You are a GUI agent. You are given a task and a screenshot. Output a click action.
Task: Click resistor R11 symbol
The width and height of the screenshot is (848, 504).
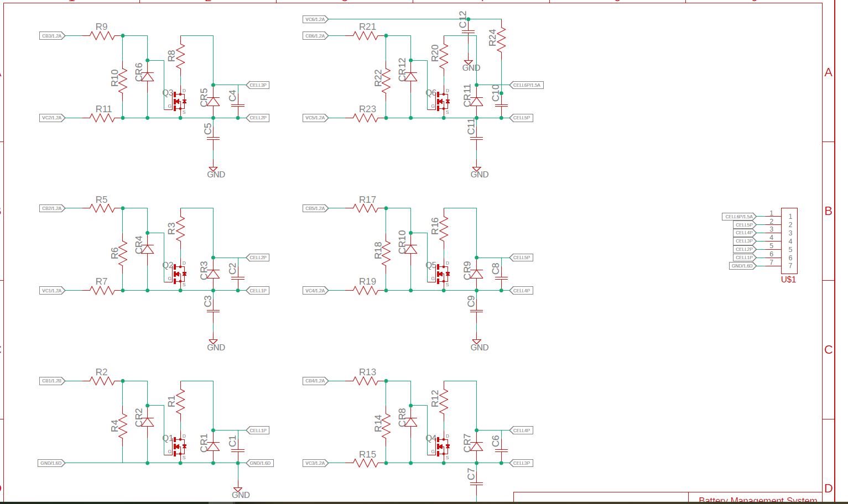tap(102, 118)
